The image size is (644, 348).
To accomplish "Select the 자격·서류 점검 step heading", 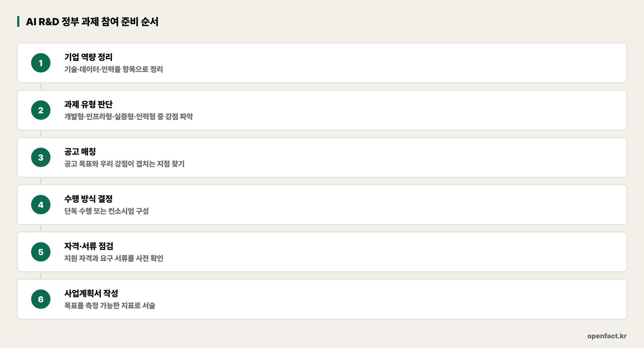I will (x=89, y=246).
